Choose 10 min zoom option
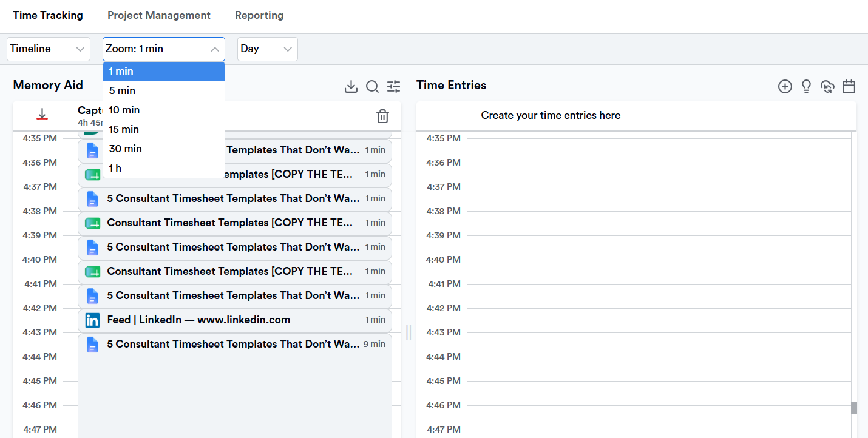The width and height of the screenshot is (868, 438). point(164,110)
